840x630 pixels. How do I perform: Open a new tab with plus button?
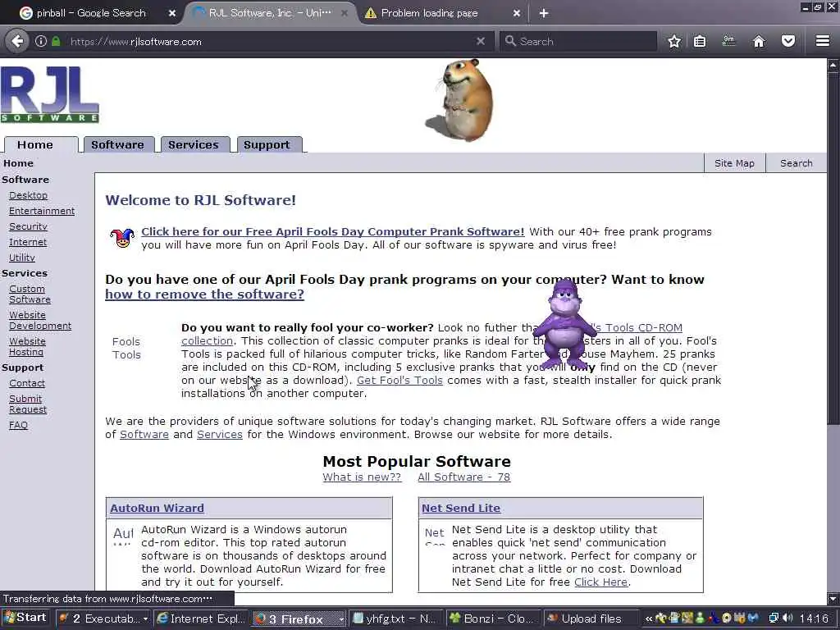(x=544, y=13)
